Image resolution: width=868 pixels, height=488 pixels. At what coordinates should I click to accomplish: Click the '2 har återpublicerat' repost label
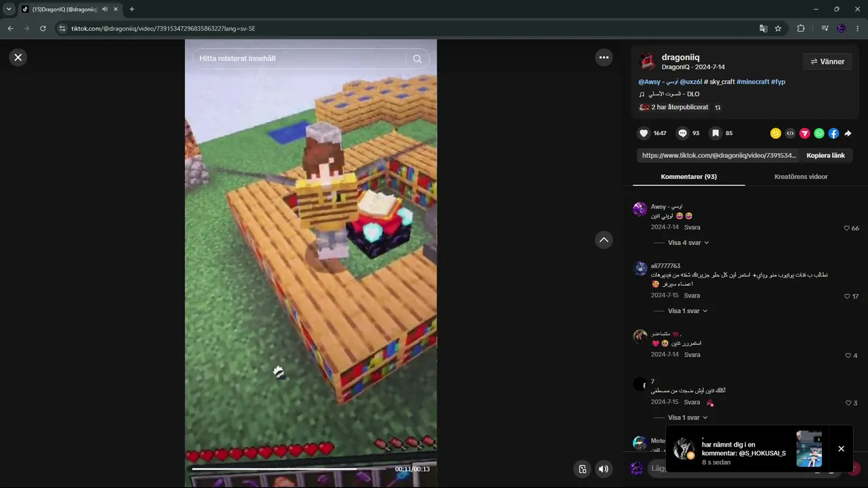[x=679, y=107]
